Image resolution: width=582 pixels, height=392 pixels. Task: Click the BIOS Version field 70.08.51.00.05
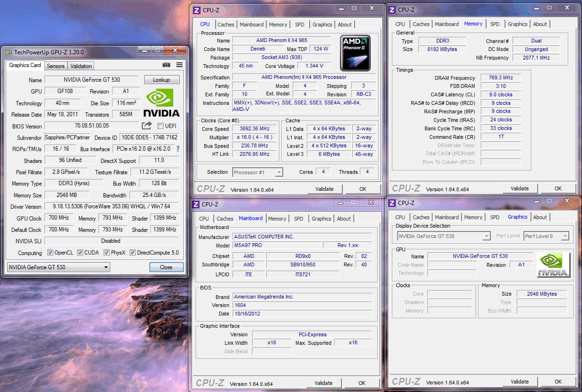(92, 126)
